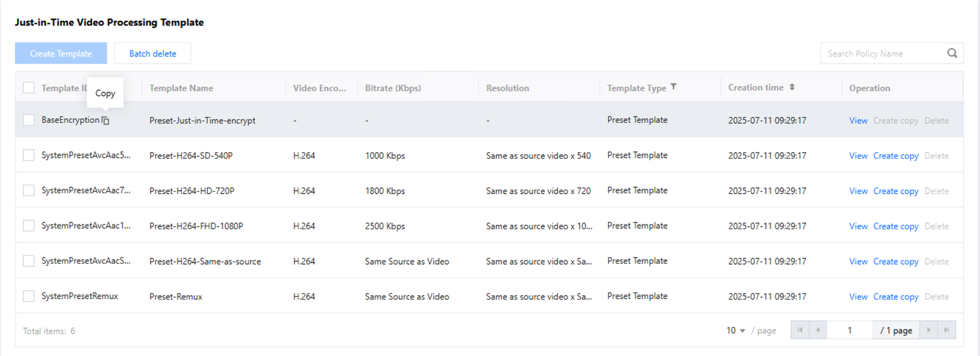The image size is (980, 356).
Task: Open the Template Type filter icon
Action: 673,87
